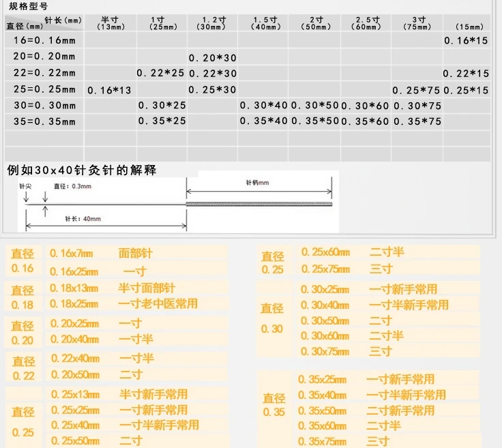The width and height of the screenshot is (502, 448).
Task: Click the table cell 0.30*40
Action: (x=263, y=105)
